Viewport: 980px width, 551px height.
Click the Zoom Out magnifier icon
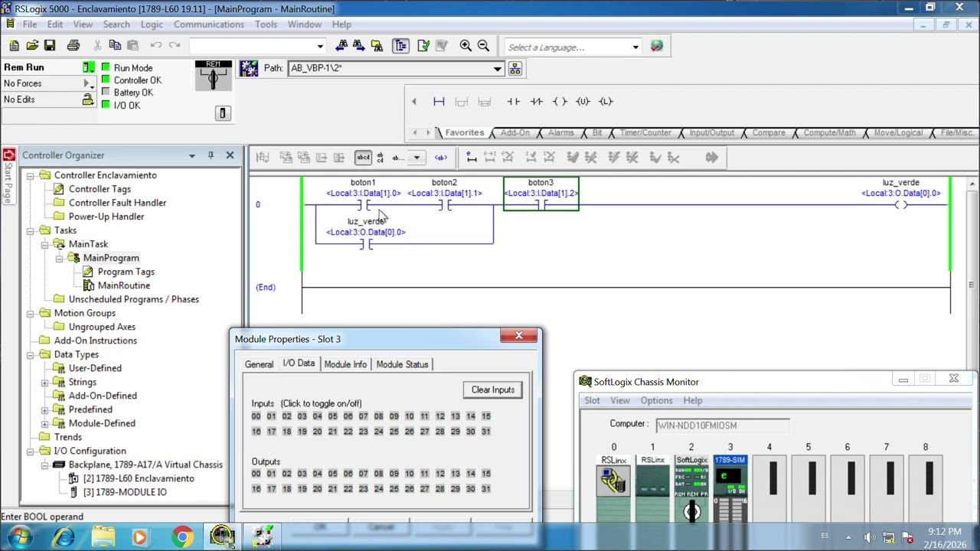[483, 46]
